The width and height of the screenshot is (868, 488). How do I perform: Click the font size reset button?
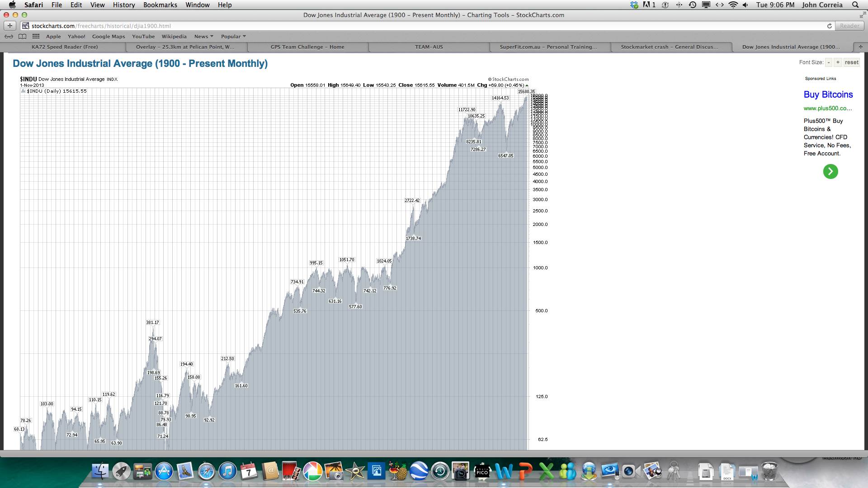tap(851, 62)
